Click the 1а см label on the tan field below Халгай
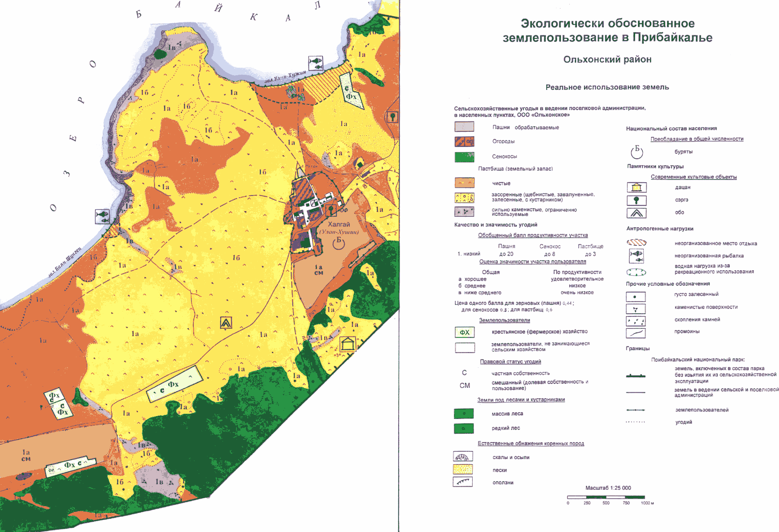The width and height of the screenshot is (779, 532). 318,270
